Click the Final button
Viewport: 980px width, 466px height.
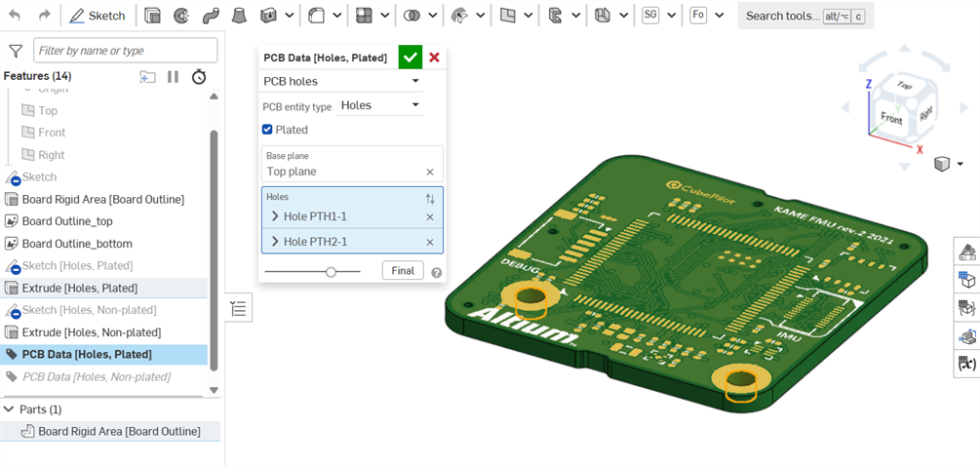403,270
